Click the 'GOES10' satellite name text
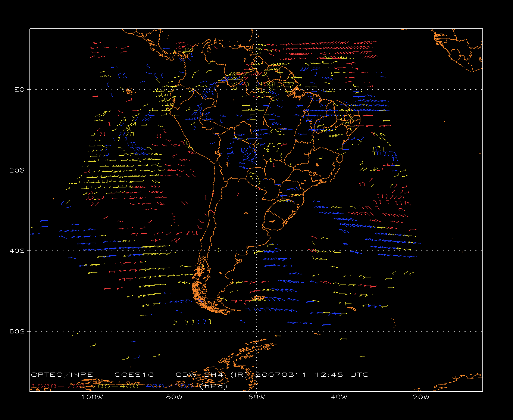Screen dimensions: 513x420 (134, 374)
